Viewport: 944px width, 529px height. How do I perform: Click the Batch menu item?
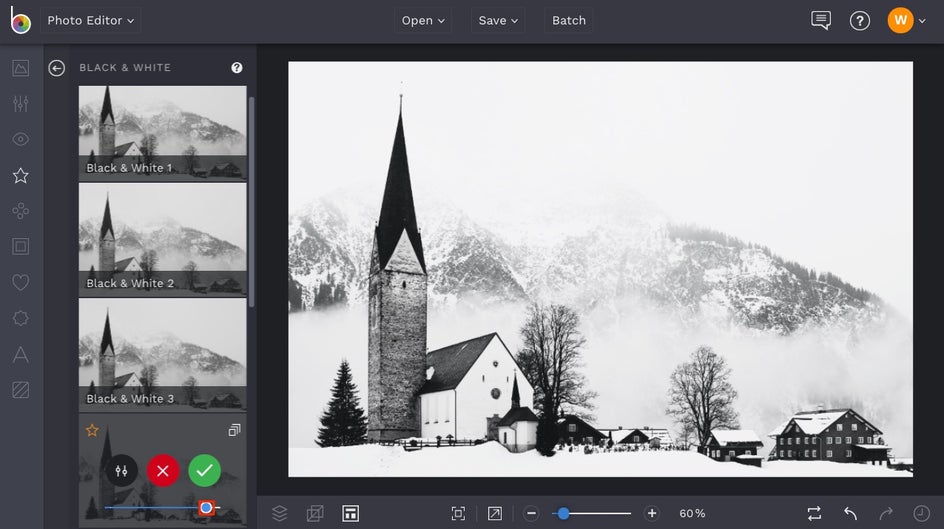pos(569,20)
